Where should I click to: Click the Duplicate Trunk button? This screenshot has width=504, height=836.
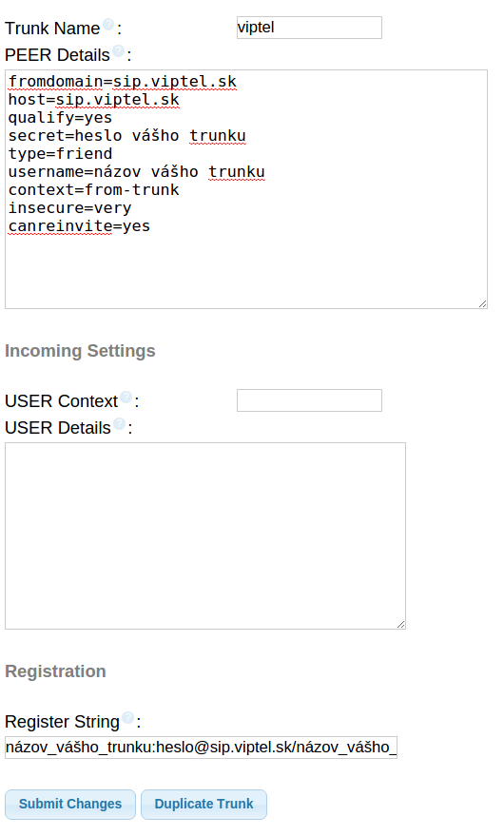click(204, 804)
